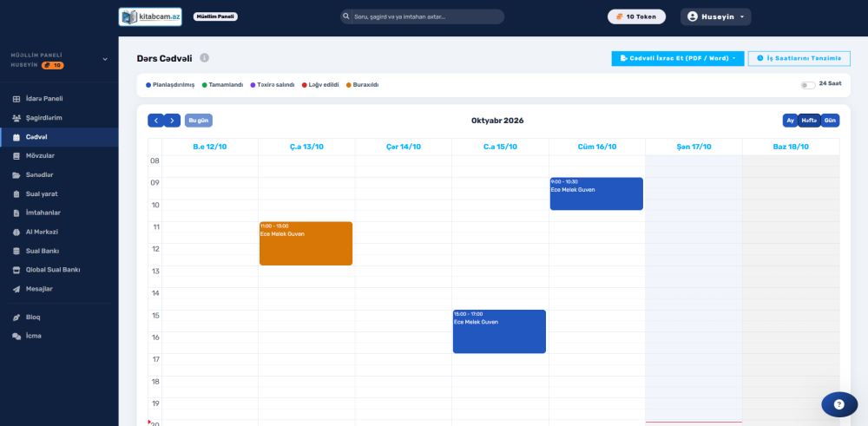Open Sual yarat in sidebar
The width and height of the screenshot is (868, 426).
[x=59, y=193]
